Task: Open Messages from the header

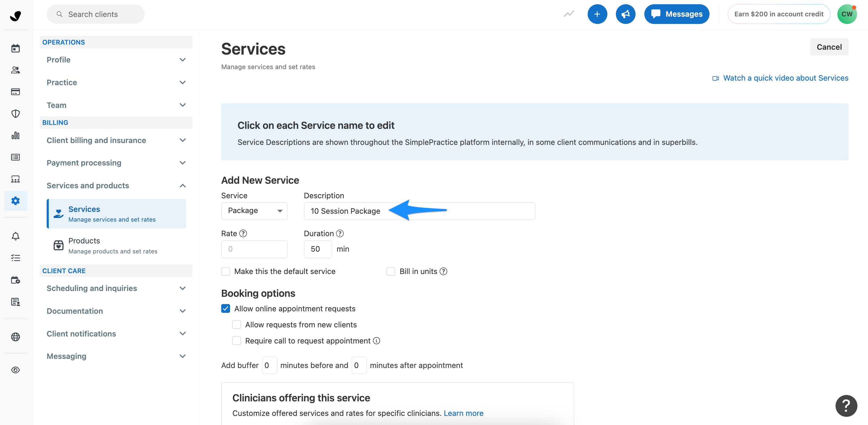Action: [x=676, y=14]
